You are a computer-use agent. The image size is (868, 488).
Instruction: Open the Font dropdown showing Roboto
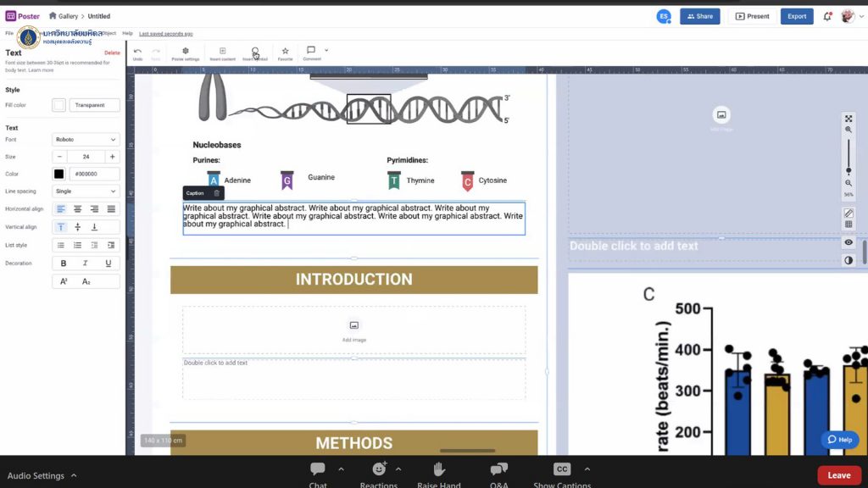pos(86,139)
